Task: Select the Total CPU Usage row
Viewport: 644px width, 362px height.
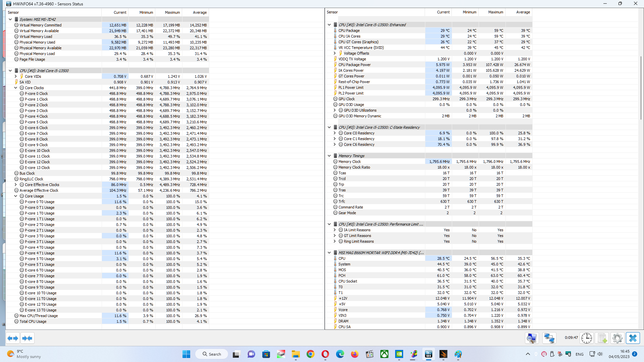Action: (x=33, y=321)
